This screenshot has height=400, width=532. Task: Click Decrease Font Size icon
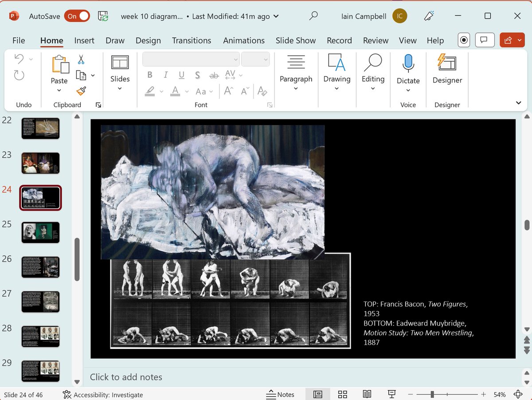pos(245,91)
